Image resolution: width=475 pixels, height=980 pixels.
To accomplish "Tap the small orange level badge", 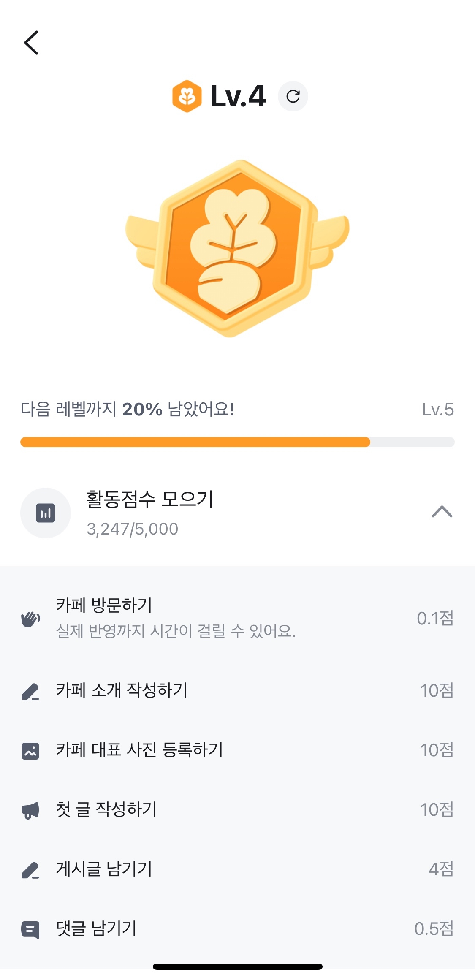I will tap(187, 96).
